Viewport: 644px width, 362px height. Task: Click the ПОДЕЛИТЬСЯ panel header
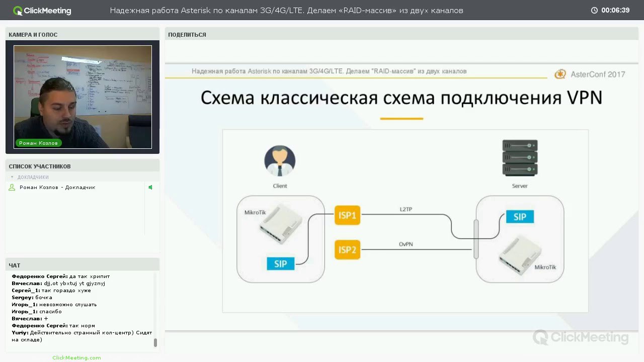401,35
